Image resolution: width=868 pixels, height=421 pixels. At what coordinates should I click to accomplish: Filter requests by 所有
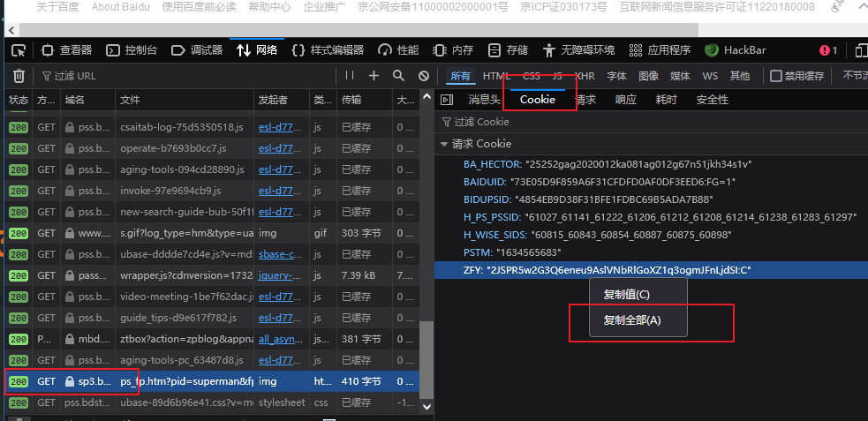(x=461, y=76)
